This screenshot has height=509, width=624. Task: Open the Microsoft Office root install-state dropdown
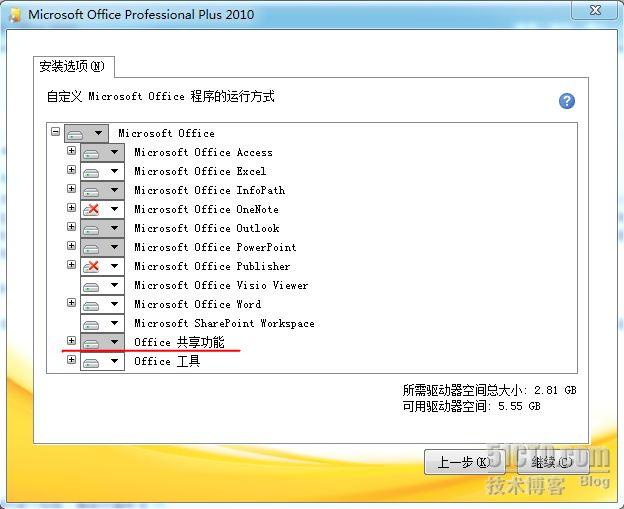coord(86,133)
